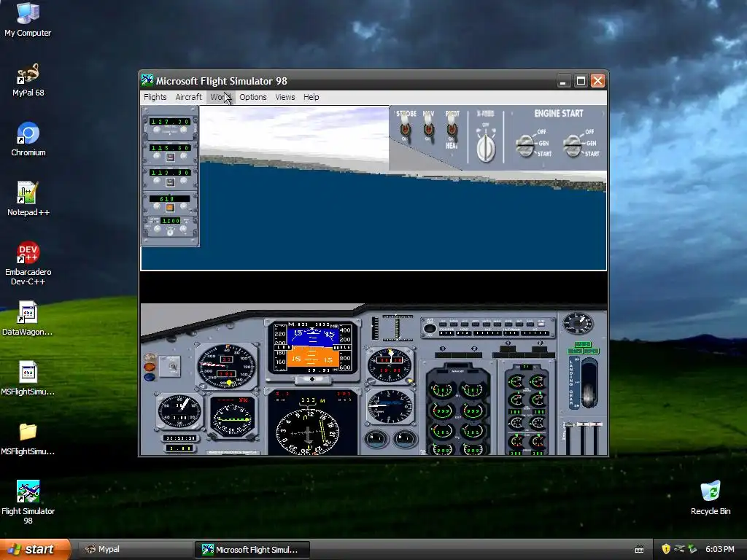Click the flaps position dial gauge
The width and height of the screenshot is (747, 560).
point(578,323)
